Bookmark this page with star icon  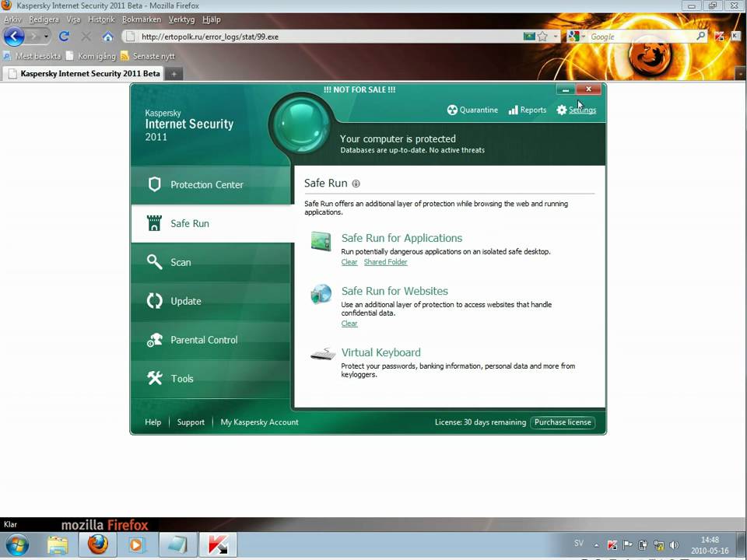pos(542,37)
